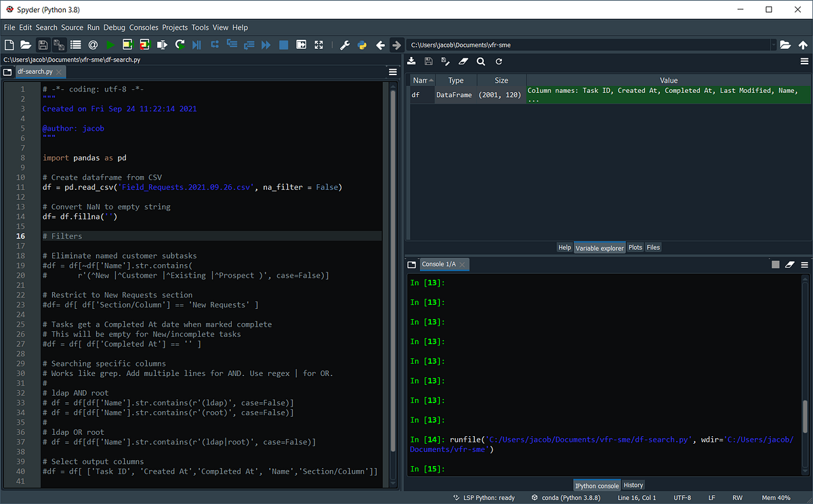Click the Size column header
This screenshot has height=504, width=813.
[x=501, y=81]
